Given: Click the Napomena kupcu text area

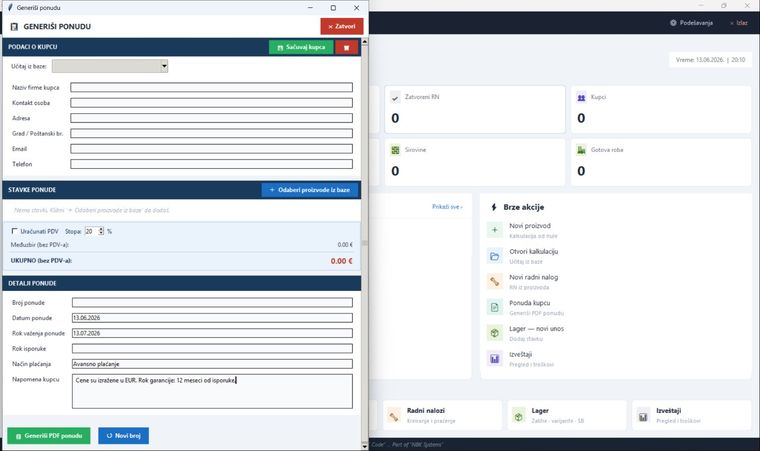Looking at the screenshot, I should point(212,391).
